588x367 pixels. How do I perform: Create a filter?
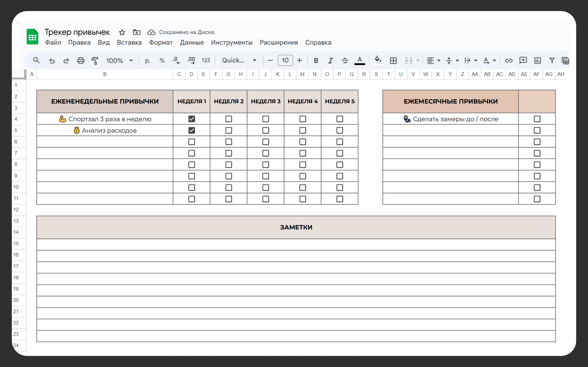click(x=552, y=60)
